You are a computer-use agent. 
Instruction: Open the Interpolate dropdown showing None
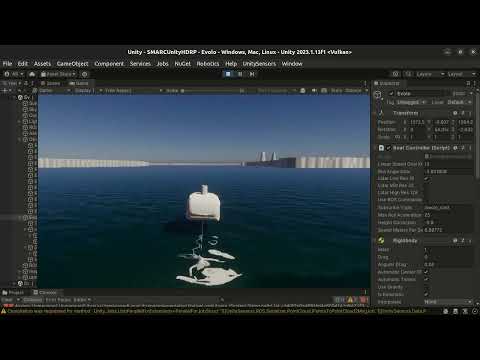pyautogui.click(x=448, y=302)
